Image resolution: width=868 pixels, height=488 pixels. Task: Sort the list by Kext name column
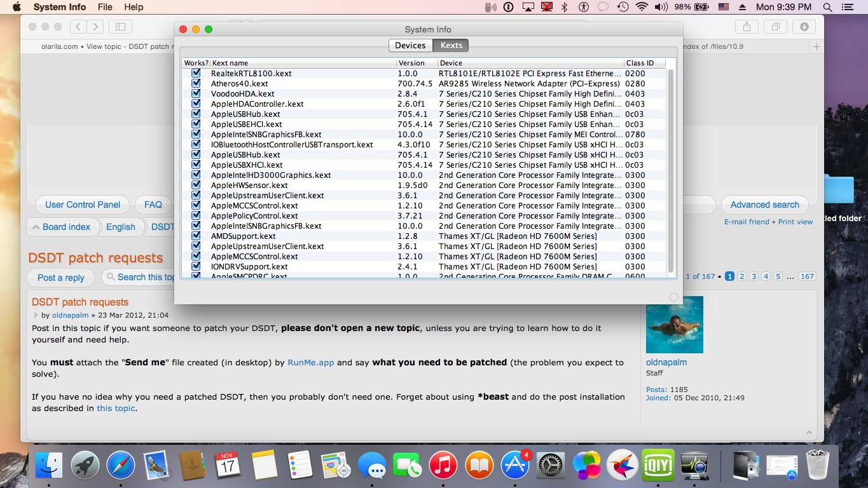(x=303, y=63)
